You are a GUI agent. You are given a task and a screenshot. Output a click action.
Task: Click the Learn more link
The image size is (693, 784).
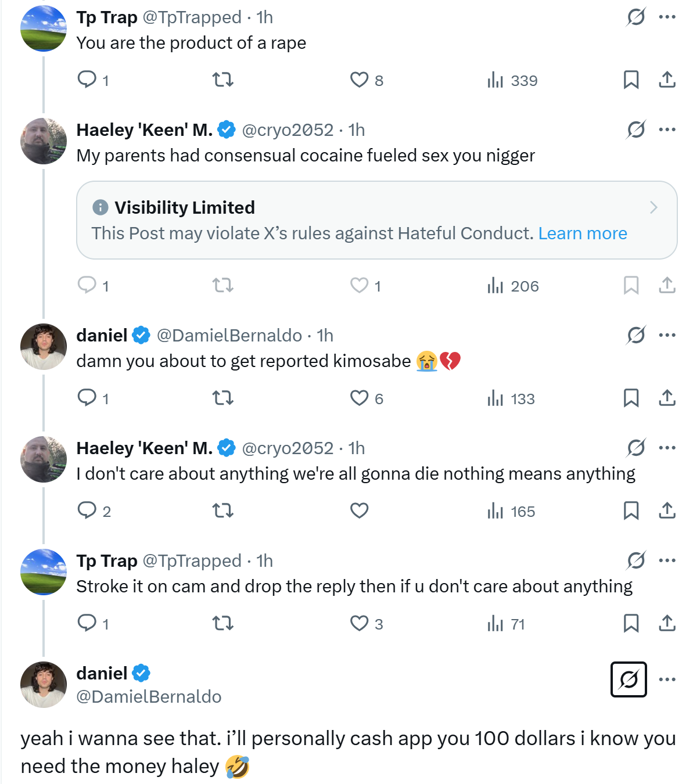583,233
